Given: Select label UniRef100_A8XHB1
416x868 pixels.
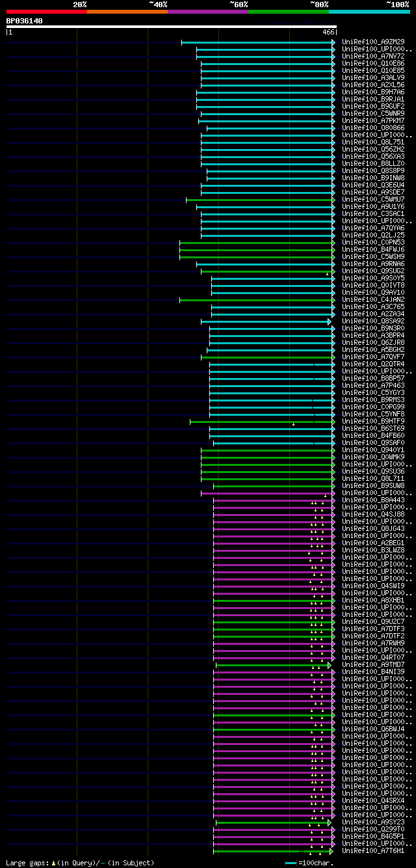Looking at the screenshot, I should [373, 601].
